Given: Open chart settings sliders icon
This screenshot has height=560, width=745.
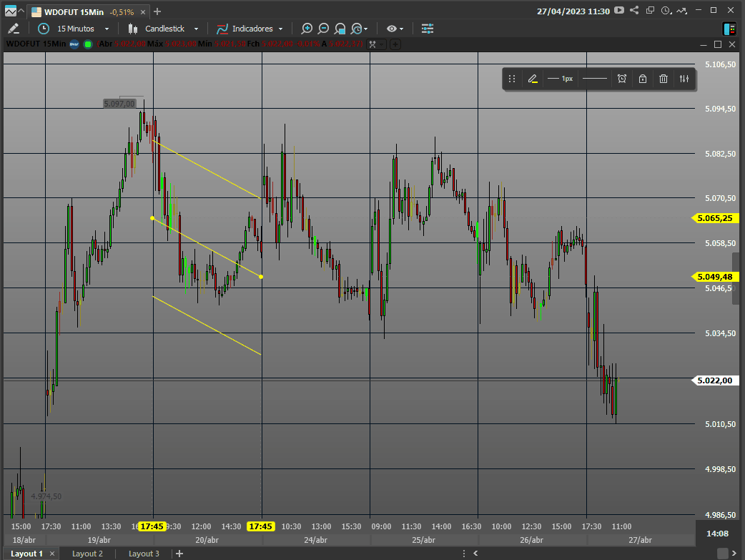Looking at the screenshot, I should [x=428, y=29].
